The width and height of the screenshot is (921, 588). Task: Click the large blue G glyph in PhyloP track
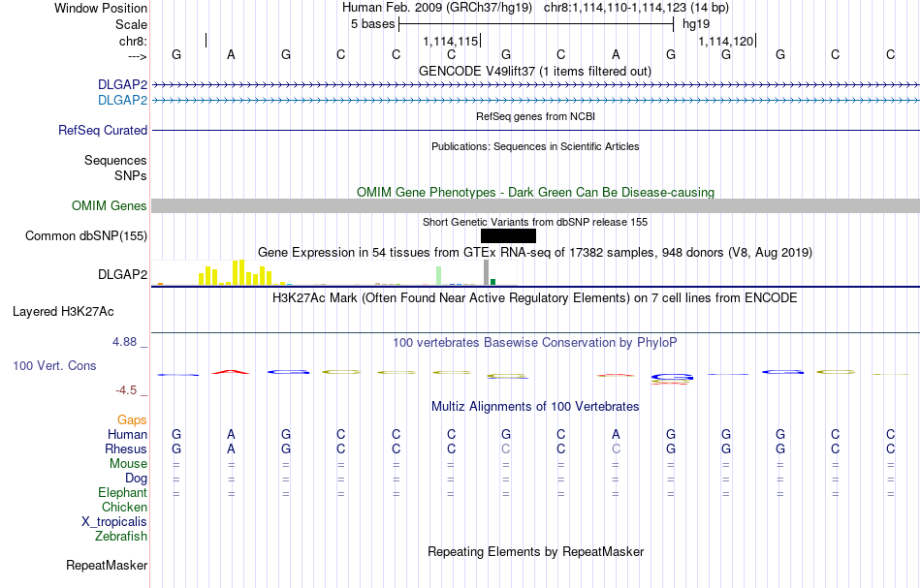point(672,378)
